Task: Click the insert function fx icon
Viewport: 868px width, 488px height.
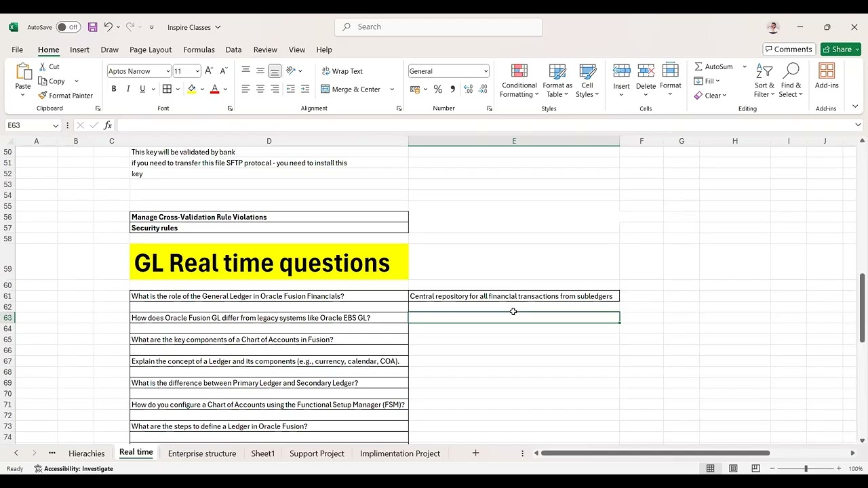Action: (108, 125)
